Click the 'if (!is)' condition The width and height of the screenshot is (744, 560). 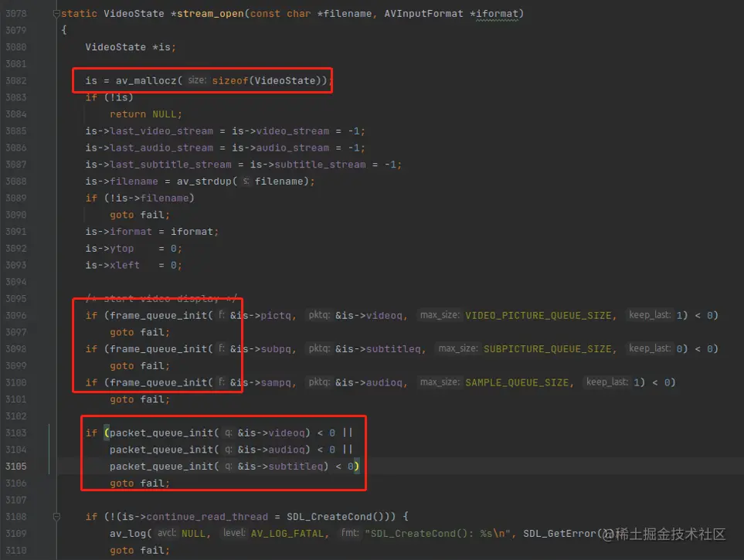pyautogui.click(x=109, y=98)
